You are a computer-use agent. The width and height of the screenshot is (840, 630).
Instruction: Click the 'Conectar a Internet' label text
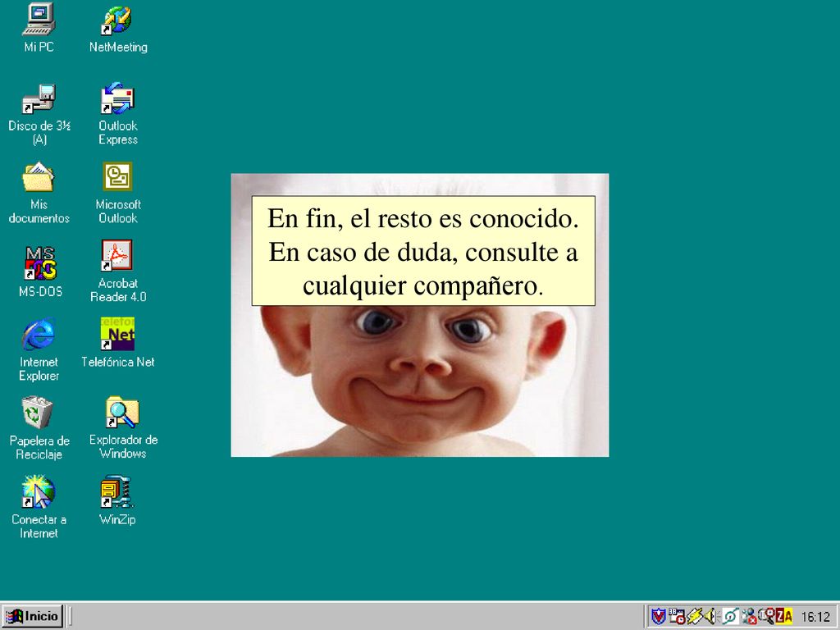coord(39,527)
